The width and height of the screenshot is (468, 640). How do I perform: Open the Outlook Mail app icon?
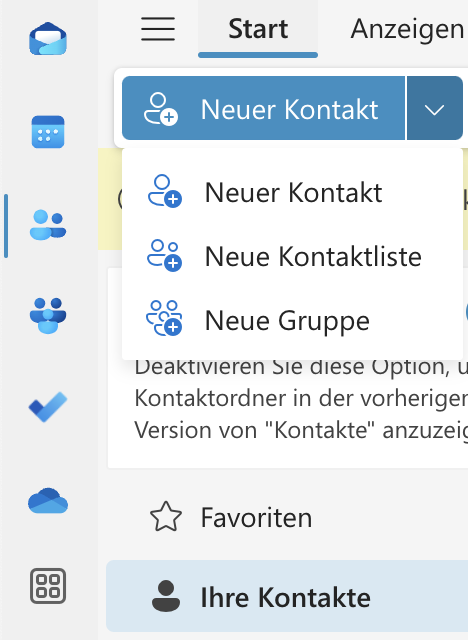[48, 39]
